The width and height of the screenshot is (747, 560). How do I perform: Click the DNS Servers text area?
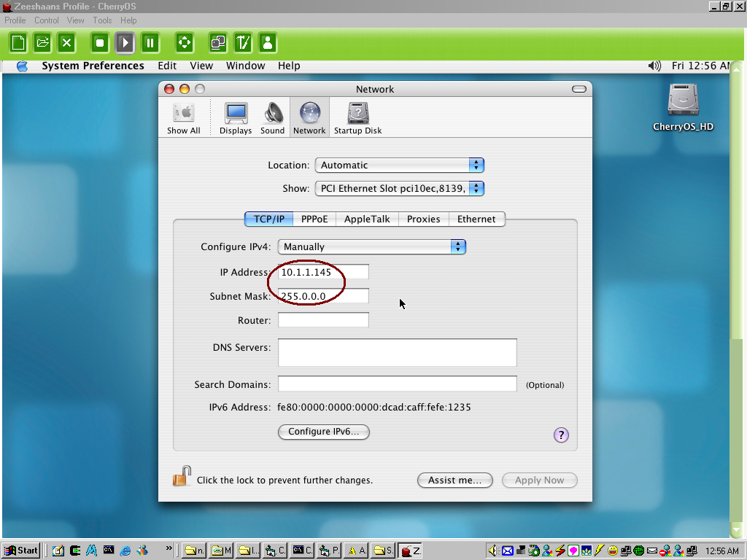pyautogui.click(x=398, y=353)
